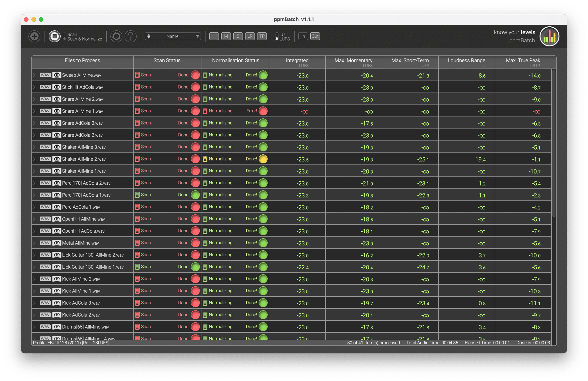Image resolution: width=588 pixels, height=381 pixels.
Task: Open the settings gear icon
Action: (116, 36)
